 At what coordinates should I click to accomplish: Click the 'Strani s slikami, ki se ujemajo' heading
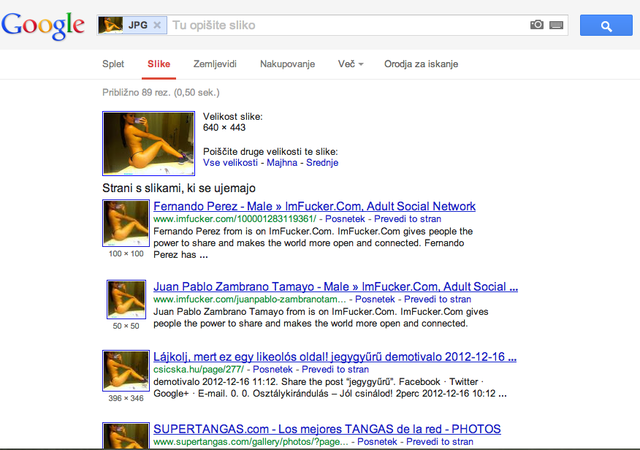point(179,188)
